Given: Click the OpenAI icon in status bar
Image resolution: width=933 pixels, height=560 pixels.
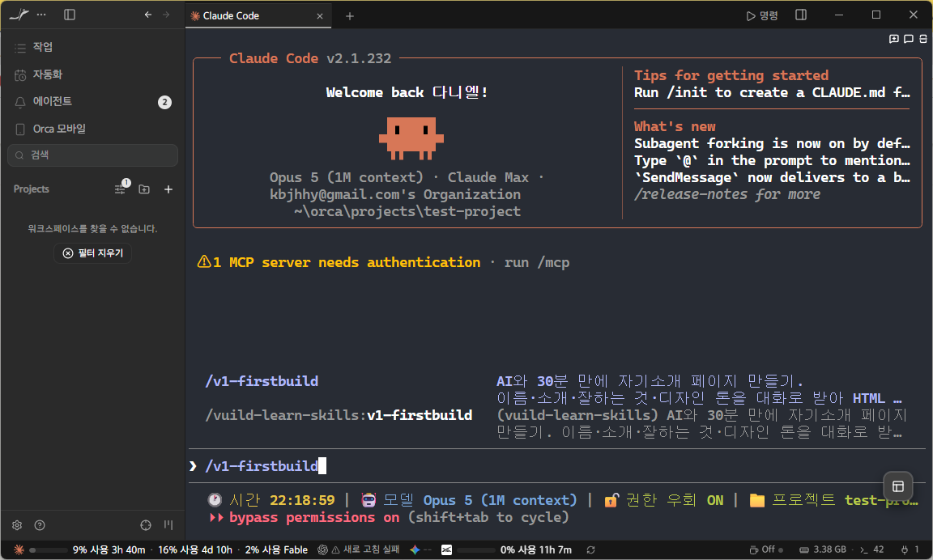Looking at the screenshot, I should 322,550.
